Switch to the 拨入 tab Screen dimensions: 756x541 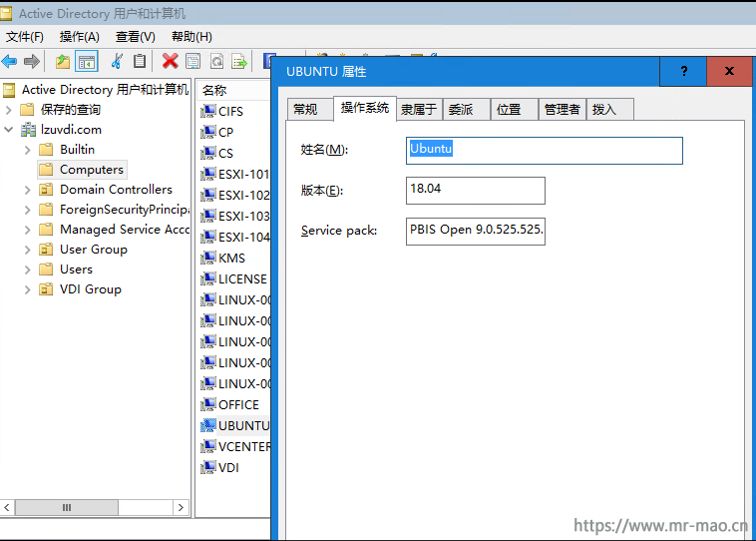pos(610,110)
